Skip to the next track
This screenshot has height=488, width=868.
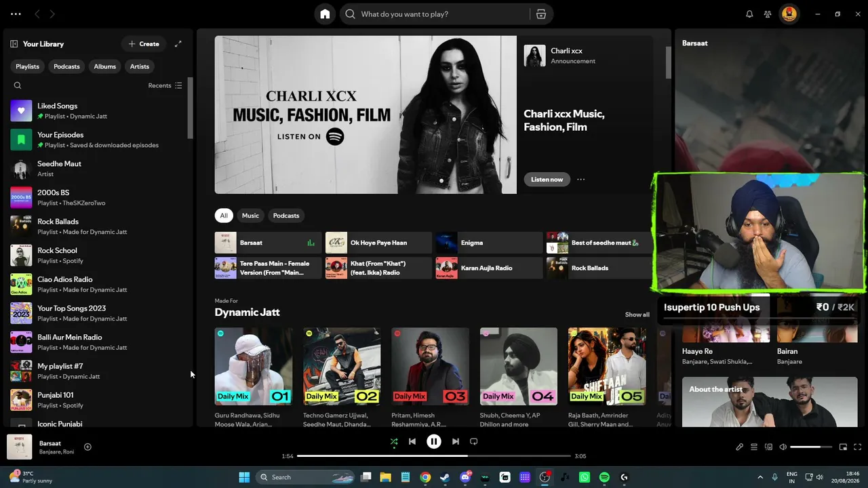(x=456, y=441)
